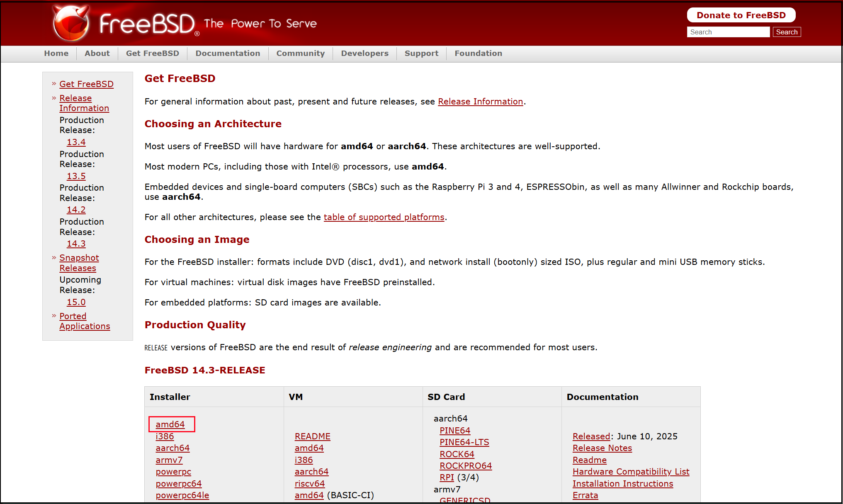843x504 pixels.
Task: Click the FreeBSD 14.3-RELEASE heading
Action: [x=205, y=370]
